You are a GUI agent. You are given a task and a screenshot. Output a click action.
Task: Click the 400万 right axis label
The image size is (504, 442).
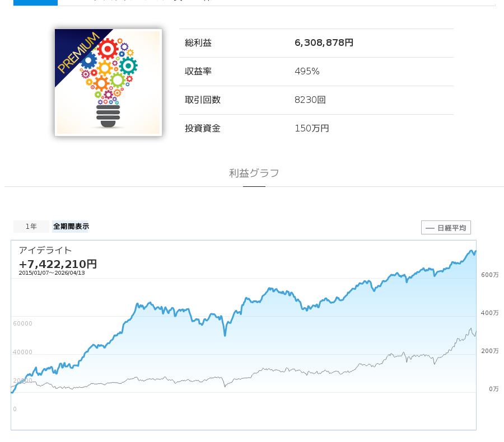pos(489,313)
